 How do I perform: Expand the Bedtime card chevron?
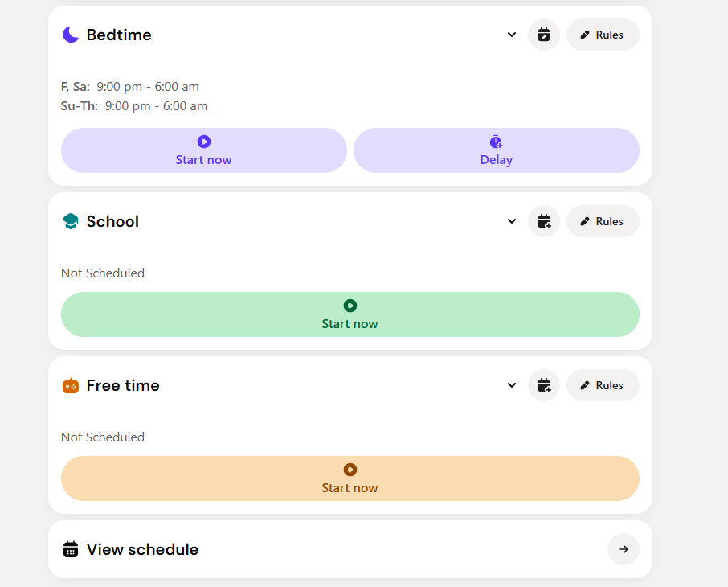(x=512, y=35)
